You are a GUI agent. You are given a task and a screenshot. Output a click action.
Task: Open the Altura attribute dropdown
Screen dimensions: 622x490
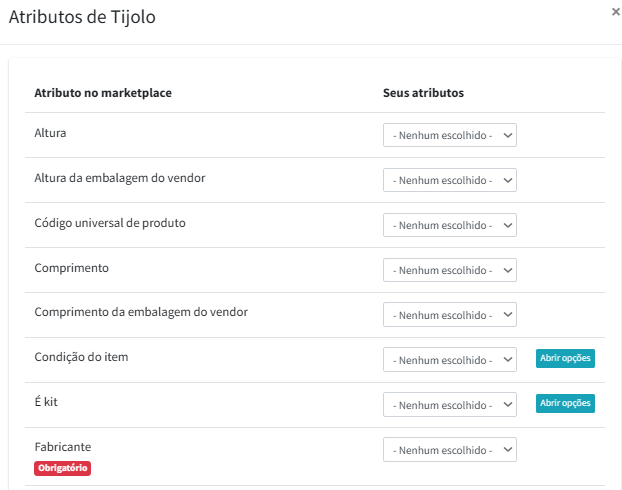[x=450, y=135]
